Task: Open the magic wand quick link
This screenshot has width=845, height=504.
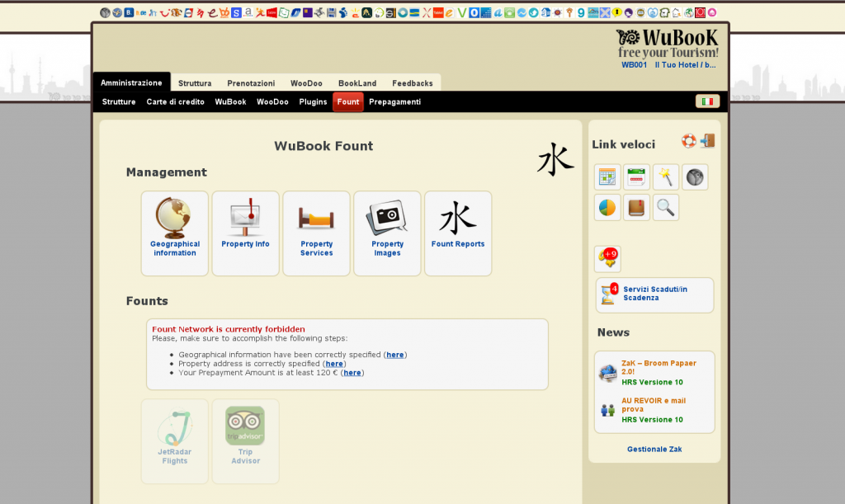Action: click(666, 177)
